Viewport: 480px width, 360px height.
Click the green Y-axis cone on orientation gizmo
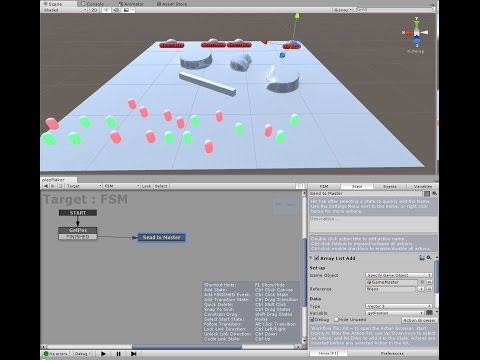[x=416, y=23]
